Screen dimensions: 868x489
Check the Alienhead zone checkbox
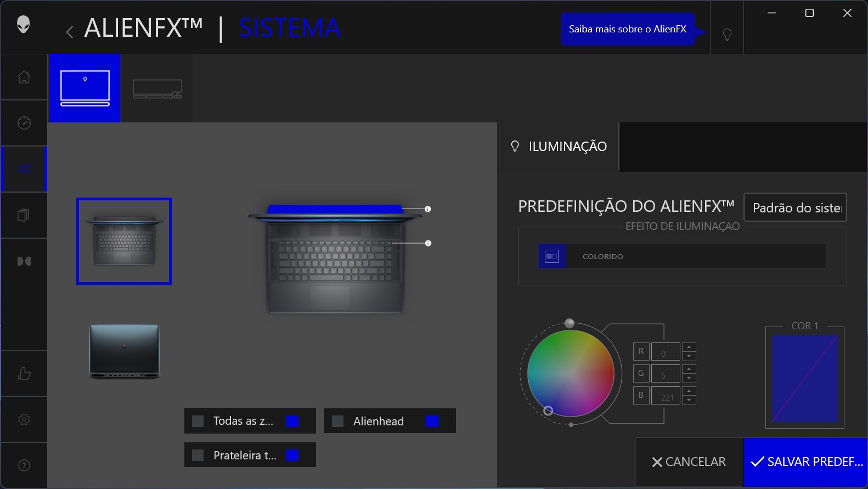(x=338, y=421)
